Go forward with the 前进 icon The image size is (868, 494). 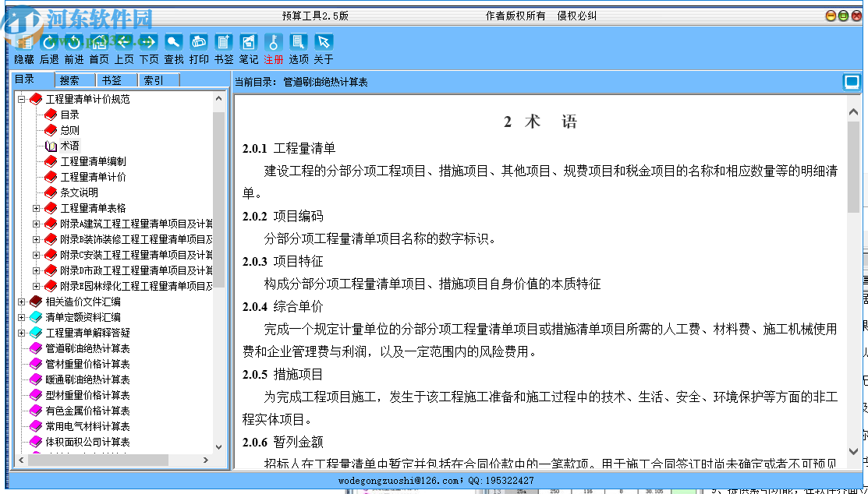(74, 41)
